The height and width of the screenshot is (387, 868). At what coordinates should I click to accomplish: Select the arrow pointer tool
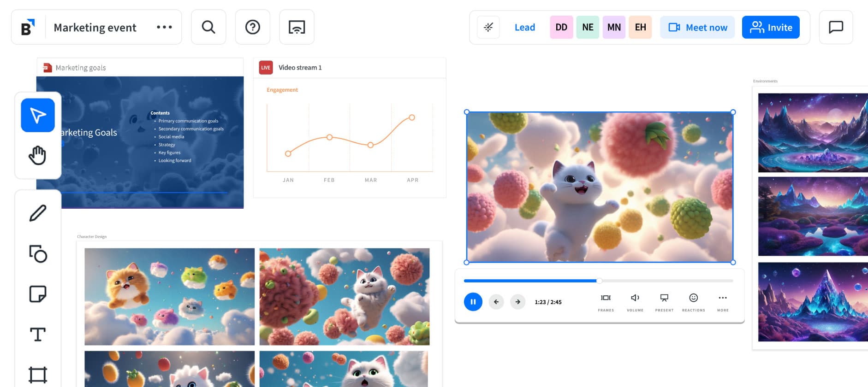click(38, 115)
